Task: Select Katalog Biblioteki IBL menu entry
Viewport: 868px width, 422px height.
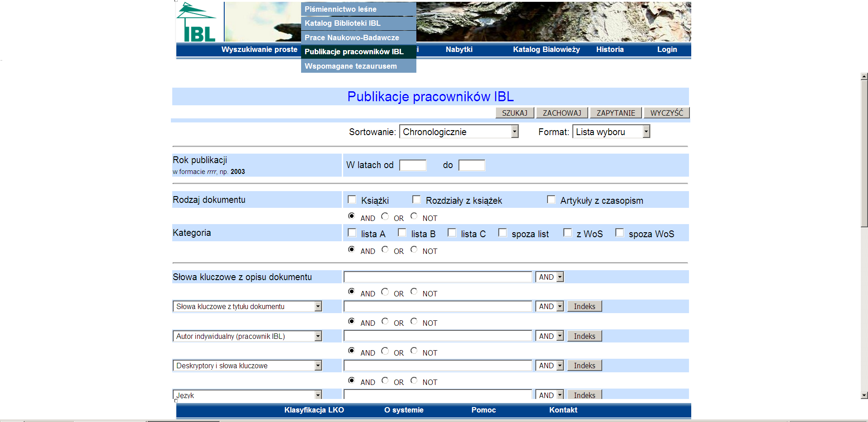Action: [x=359, y=23]
